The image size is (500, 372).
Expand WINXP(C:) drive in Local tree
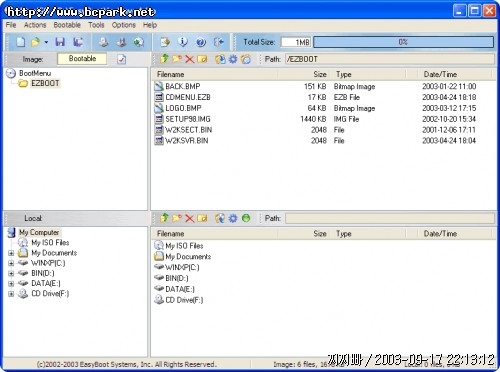[11, 263]
